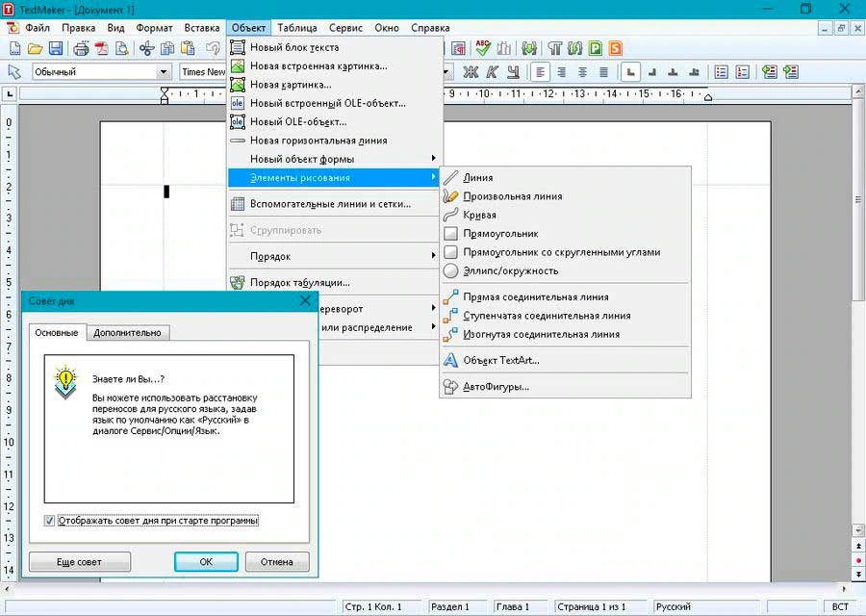Select the left tab stop type

pos(630,72)
